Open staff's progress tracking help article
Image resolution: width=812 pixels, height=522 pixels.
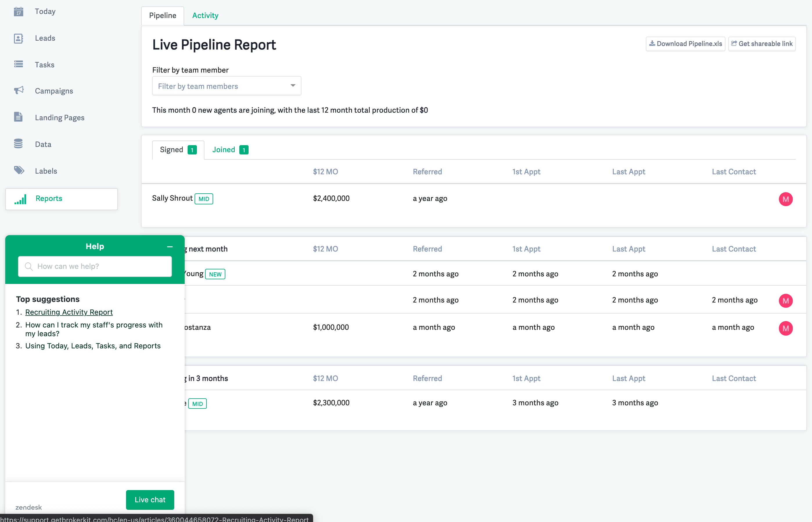click(x=94, y=329)
